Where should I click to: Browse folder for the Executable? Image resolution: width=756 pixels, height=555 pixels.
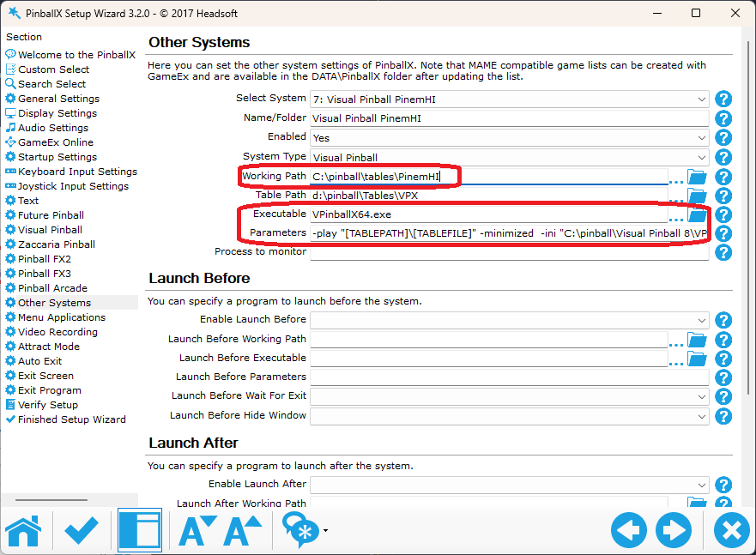click(697, 214)
